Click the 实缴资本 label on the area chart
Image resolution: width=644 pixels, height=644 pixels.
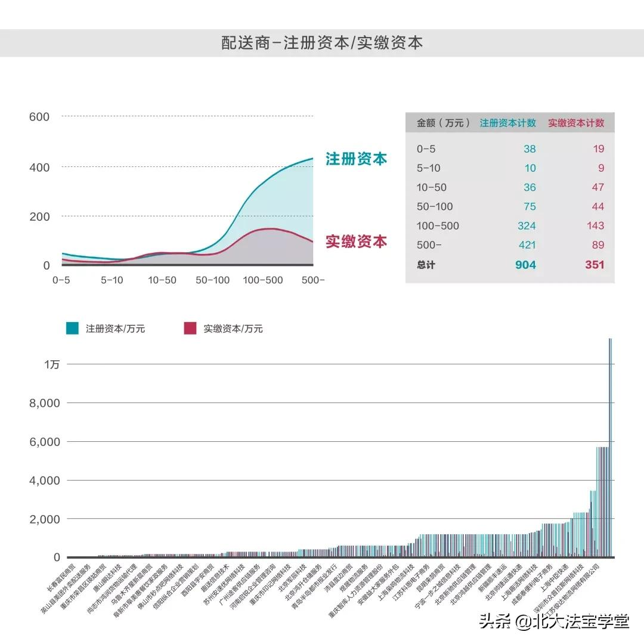[x=355, y=242]
